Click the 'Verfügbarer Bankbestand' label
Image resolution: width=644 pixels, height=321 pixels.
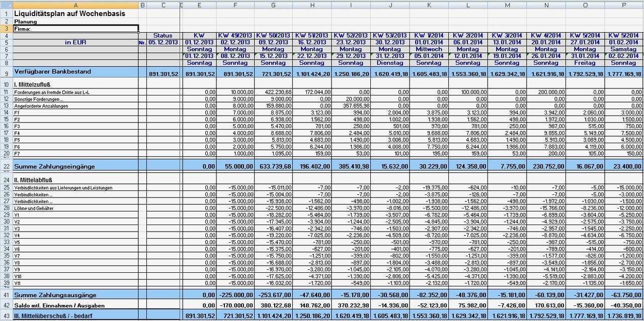53,72
